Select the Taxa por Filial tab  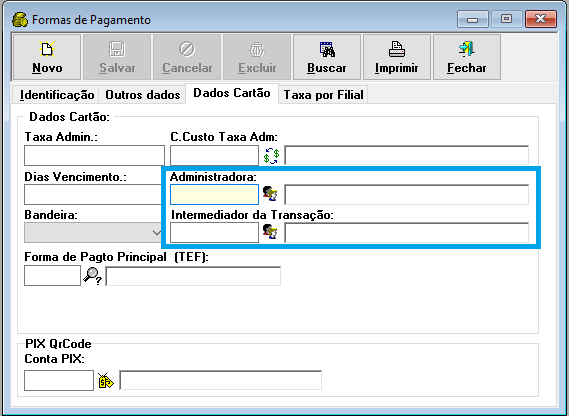[x=323, y=95]
